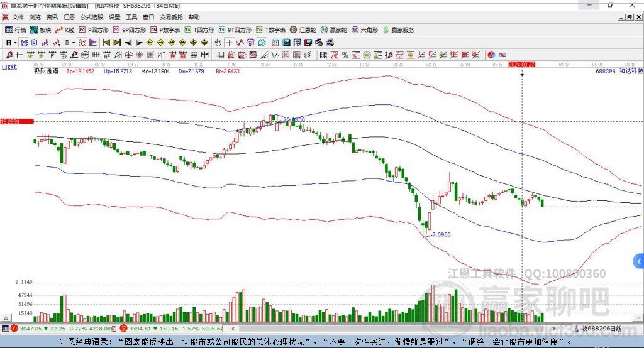This screenshot has height=348, width=644.
Task: Click the 极反通道 indicator name
Action: (46, 72)
